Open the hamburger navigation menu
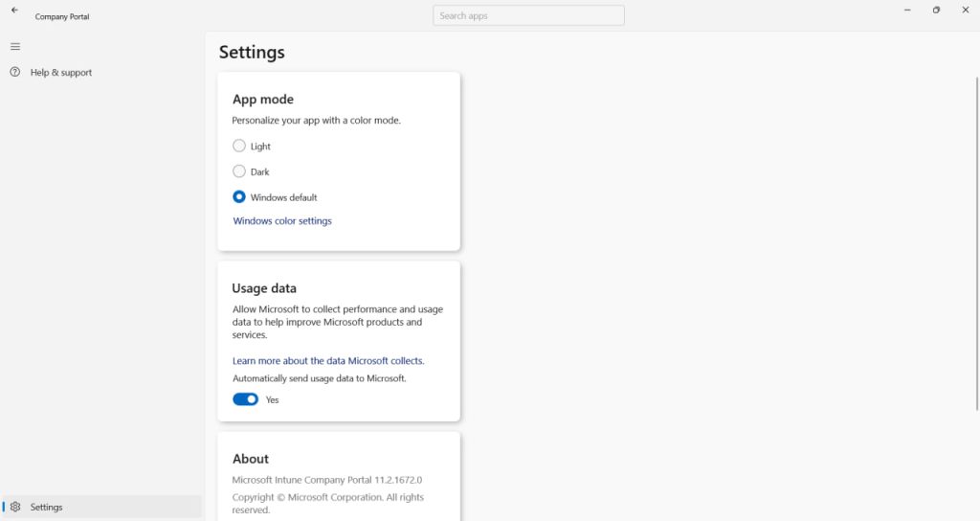The image size is (980, 521). point(14,47)
